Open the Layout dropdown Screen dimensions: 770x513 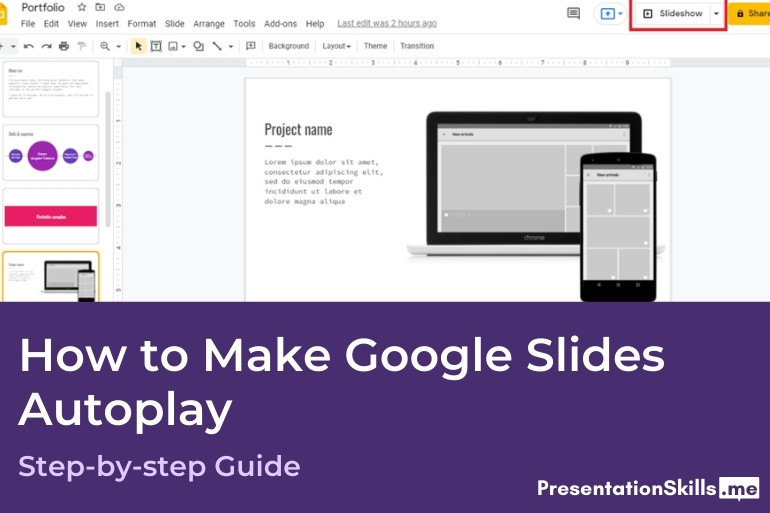pos(336,46)
